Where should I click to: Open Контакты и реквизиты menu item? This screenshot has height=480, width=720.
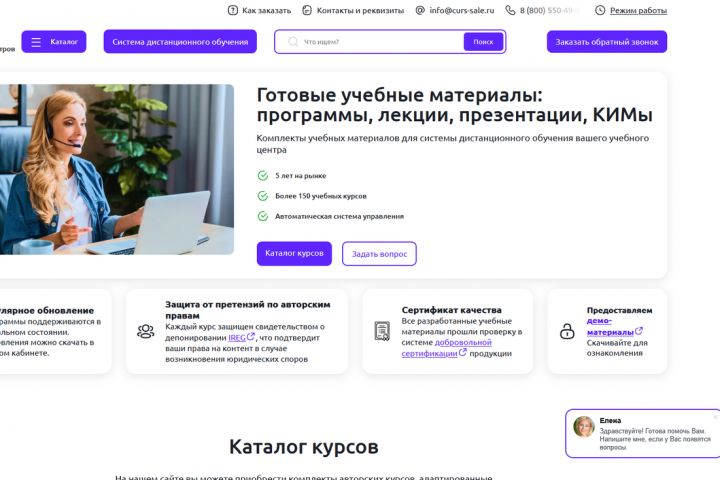pyautogui.click(x=360, y=10)
